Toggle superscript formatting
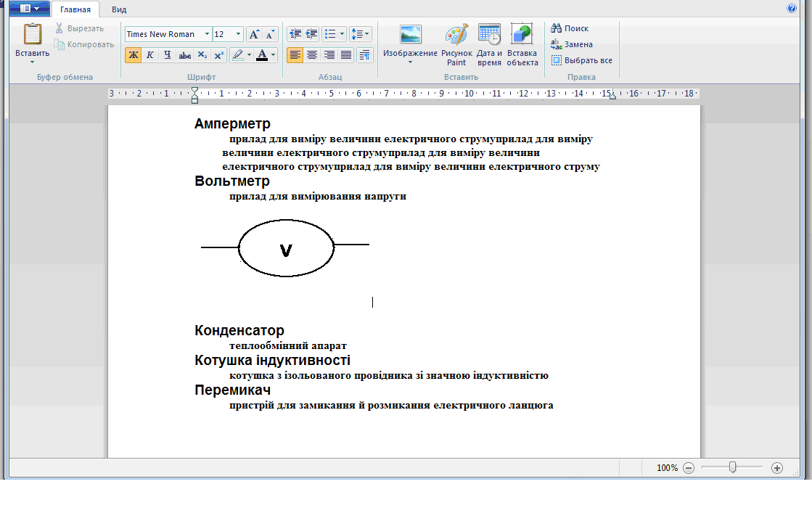The width and height of the screenshot is (812, 529). coord(219,55)
